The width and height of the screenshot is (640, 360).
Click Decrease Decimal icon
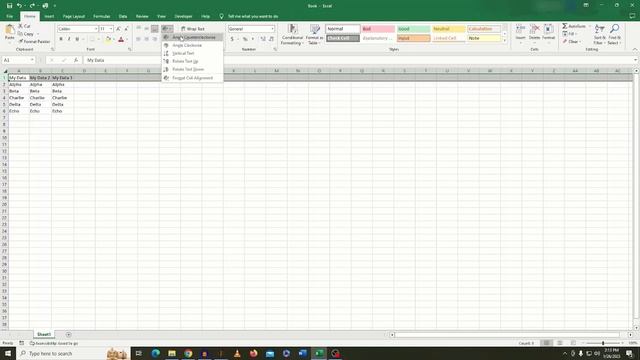[271, 39]
